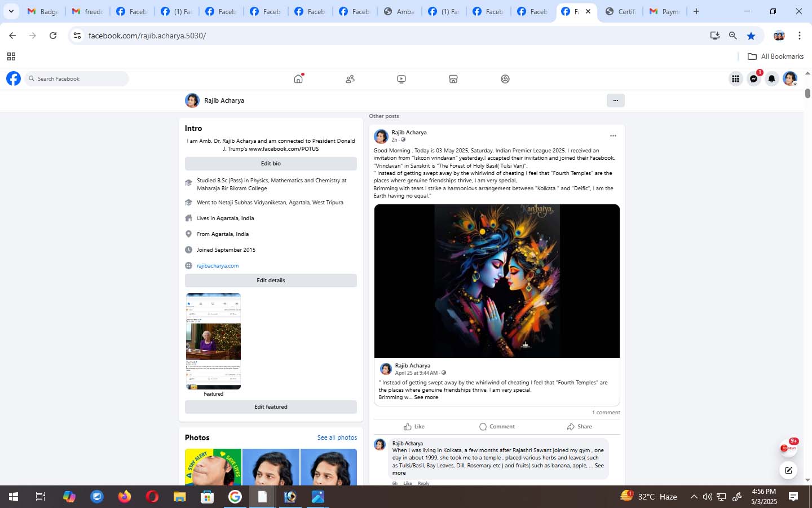
Task: Open All Bookmarks folder
Action: (775, 56)
